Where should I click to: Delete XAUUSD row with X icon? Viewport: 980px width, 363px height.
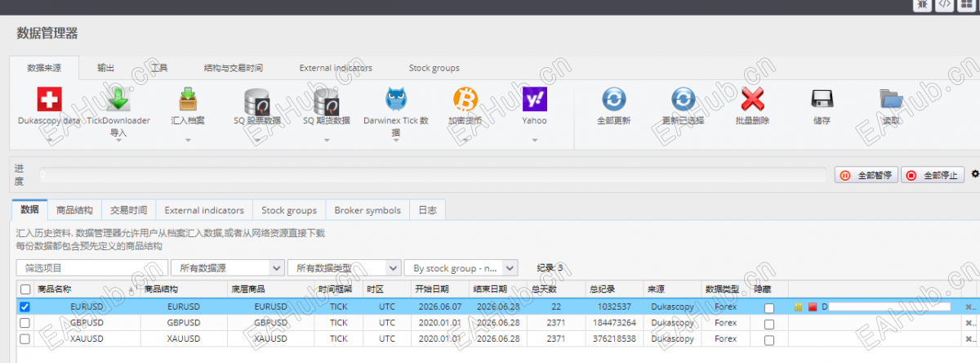pos(969,338)
